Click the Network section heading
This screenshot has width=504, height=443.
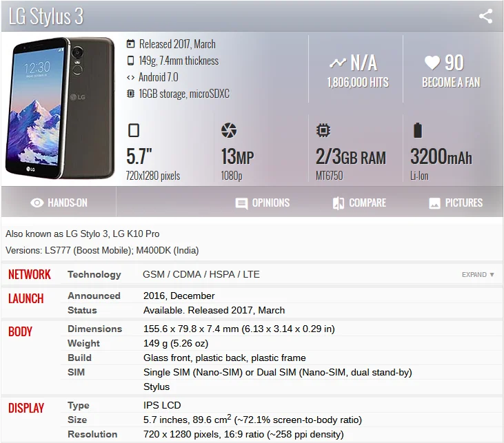pyautogui.click(x=30, y=274)
